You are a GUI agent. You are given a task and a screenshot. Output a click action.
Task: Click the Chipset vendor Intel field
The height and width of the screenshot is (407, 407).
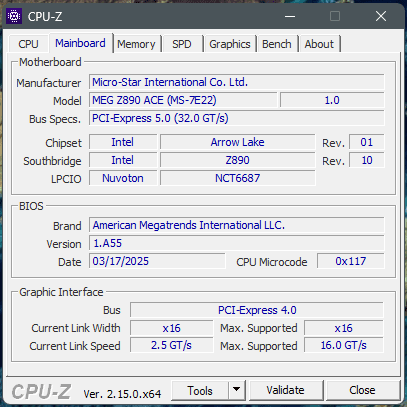[123, 142]
